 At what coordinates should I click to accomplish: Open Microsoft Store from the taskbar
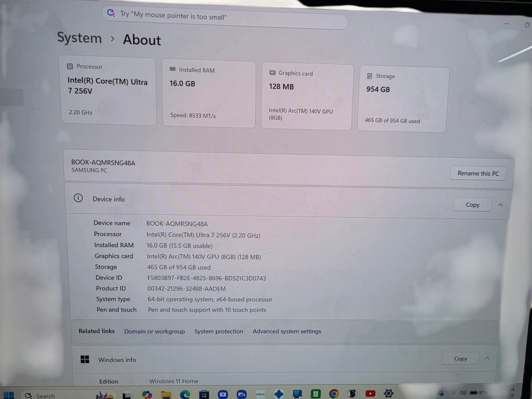[x=204, y=395]
